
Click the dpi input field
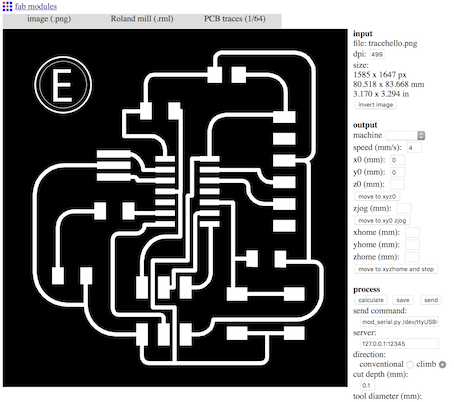(377, 54)
